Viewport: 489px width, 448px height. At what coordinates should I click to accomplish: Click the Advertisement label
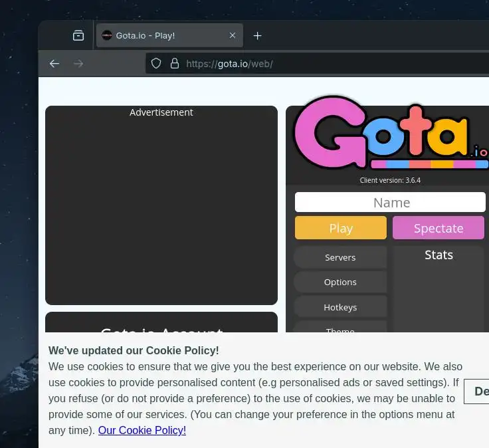pos(161,112)
